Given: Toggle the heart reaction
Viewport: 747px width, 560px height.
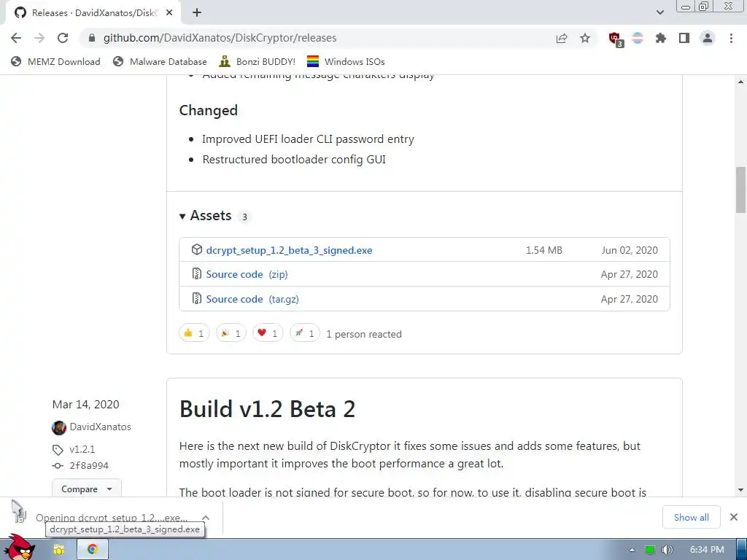Looking at the screenshot, I should point(268,333).
